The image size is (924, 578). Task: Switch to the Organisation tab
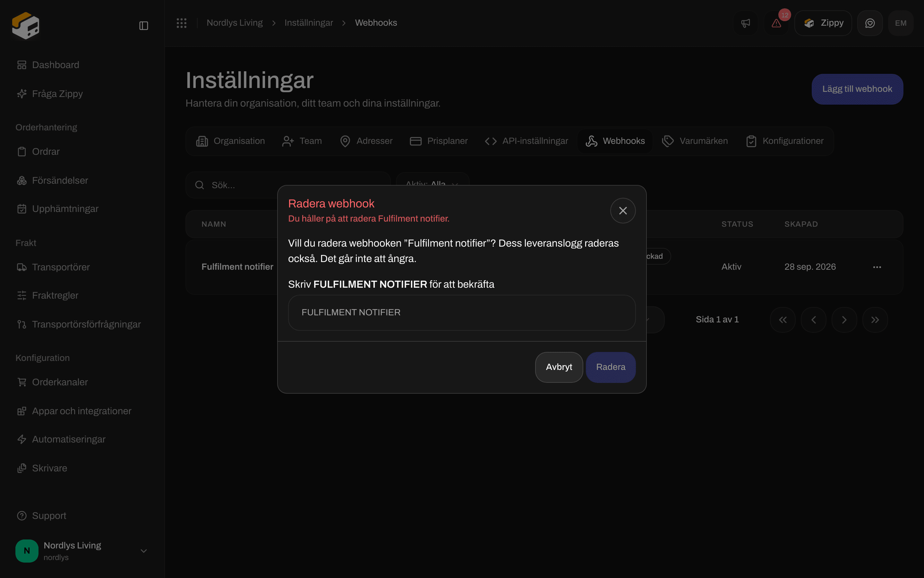tap(230, 141)
